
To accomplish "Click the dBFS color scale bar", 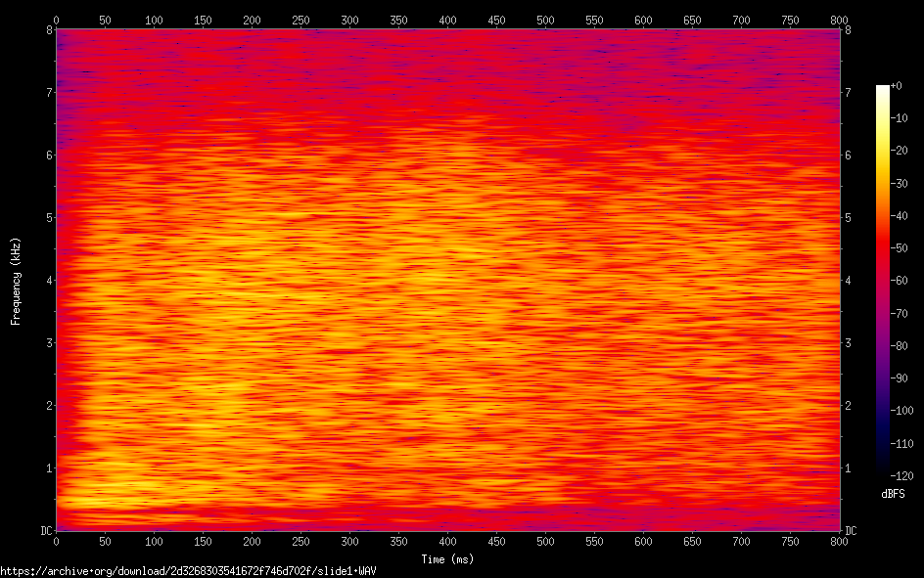I will coord(882,280).
